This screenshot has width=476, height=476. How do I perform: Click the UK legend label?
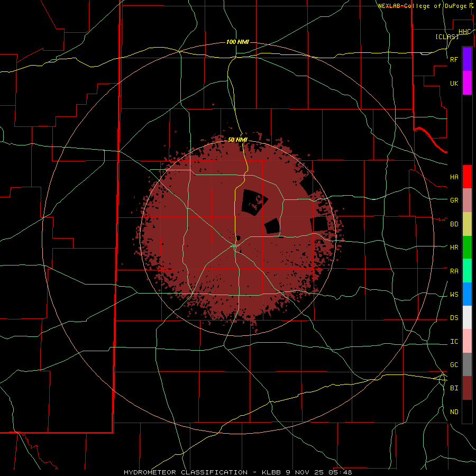(454, 83)
